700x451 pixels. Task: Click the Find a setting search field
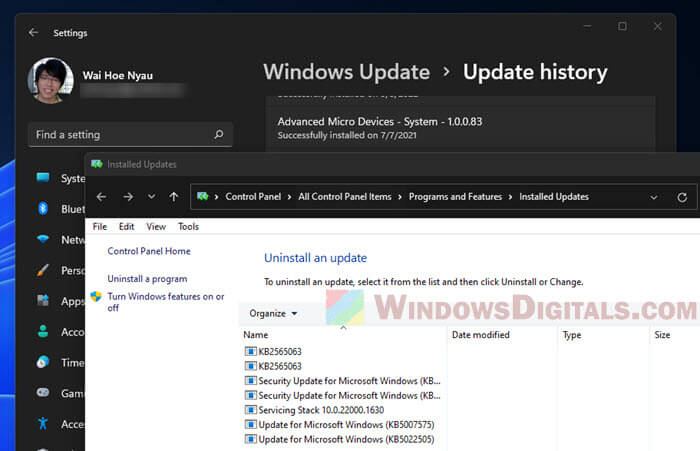pyautogui.click(x=130, y=134)
